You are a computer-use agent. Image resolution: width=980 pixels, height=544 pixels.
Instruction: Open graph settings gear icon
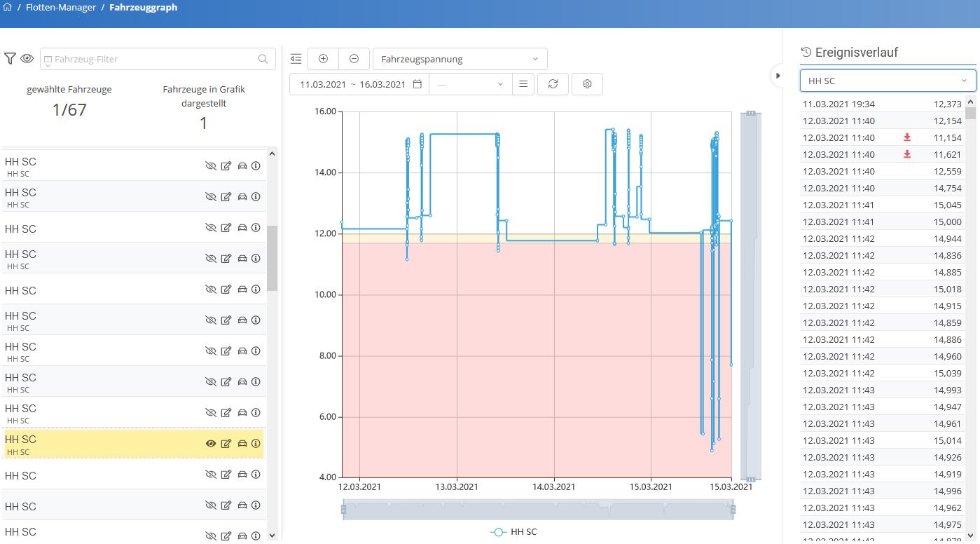(x=587, y=84)
